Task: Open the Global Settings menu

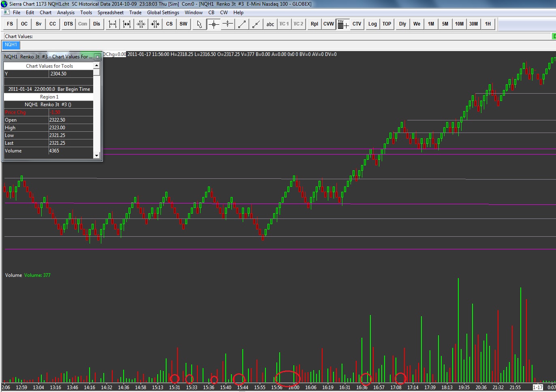Action: click(x=163, y=13)
